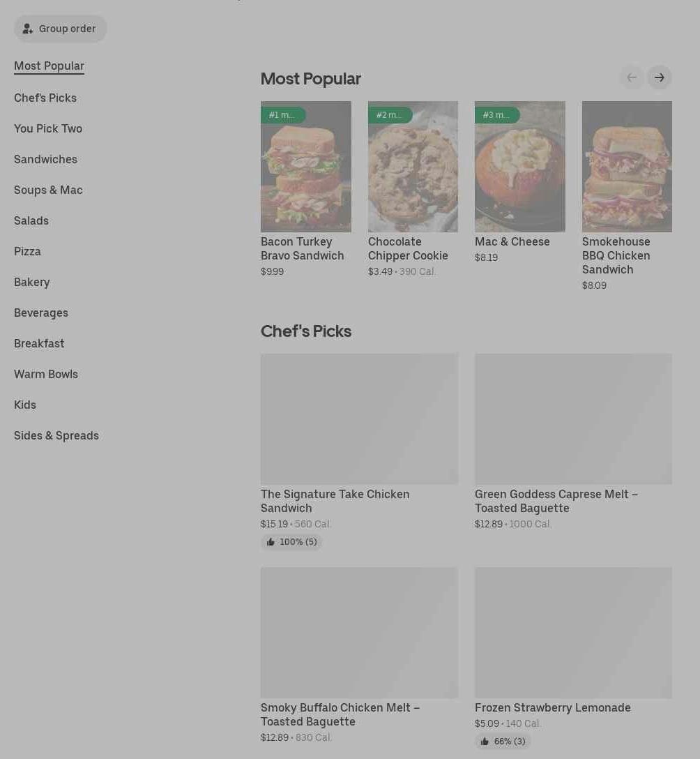The image size is (700, 759).
Task: Click the #3 most liked badge
Action: (x=496, y=115)
